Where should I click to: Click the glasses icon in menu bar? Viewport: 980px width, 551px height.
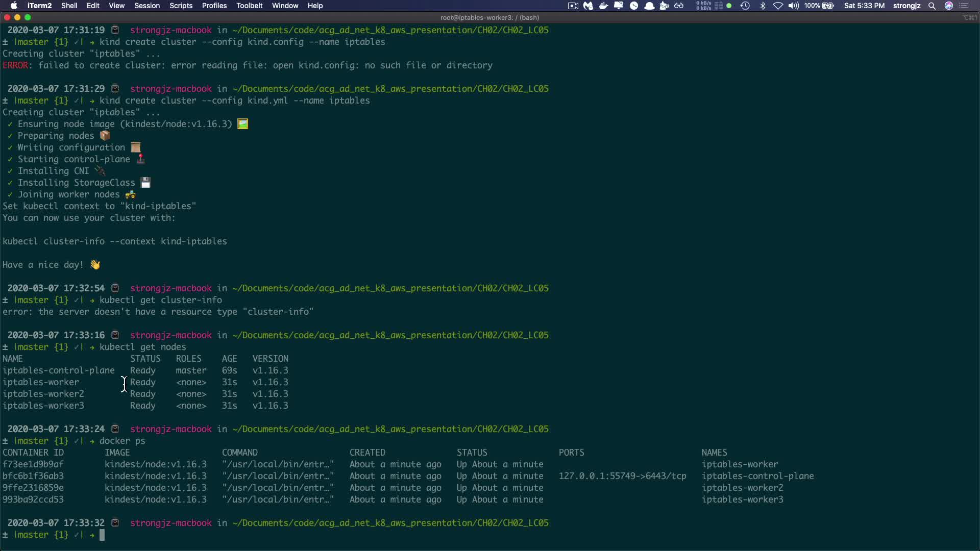point(679,6)
